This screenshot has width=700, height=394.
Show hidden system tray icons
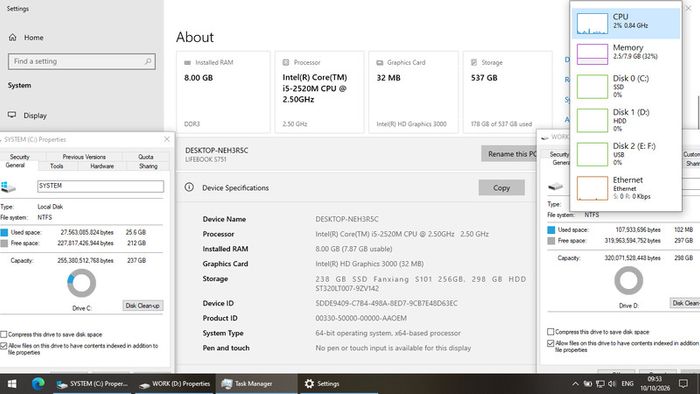[575, 384]
